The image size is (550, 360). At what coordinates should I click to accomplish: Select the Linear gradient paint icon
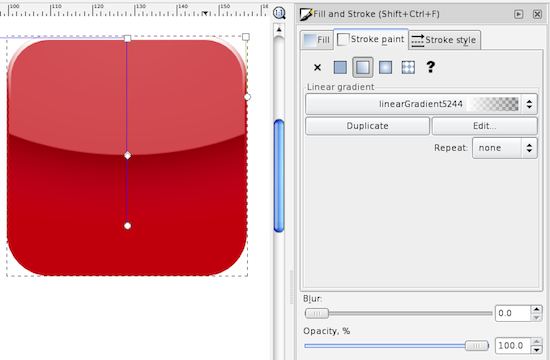[363, 67]
